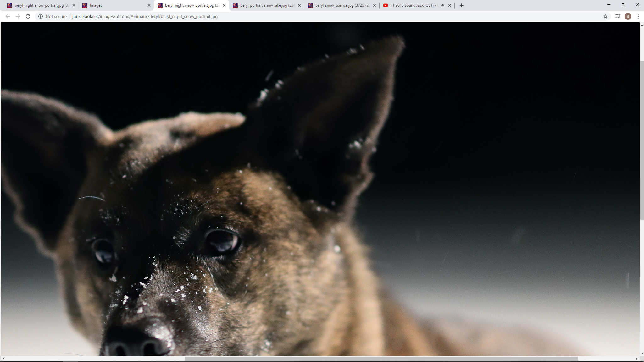Viewport: 644px width, 362px height.
Task: Close the beryl_portrait_snow_lake.jpg tab
Action: click(299, 5)
